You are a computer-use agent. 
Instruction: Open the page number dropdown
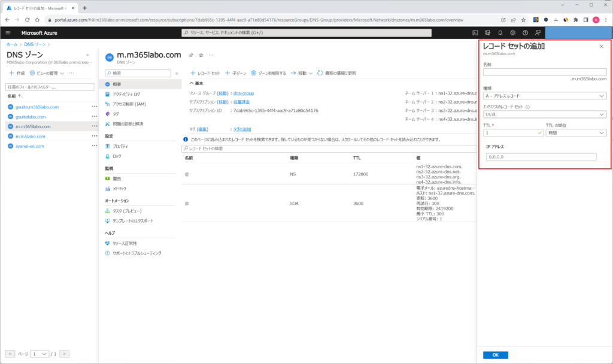tap(40, 354)
